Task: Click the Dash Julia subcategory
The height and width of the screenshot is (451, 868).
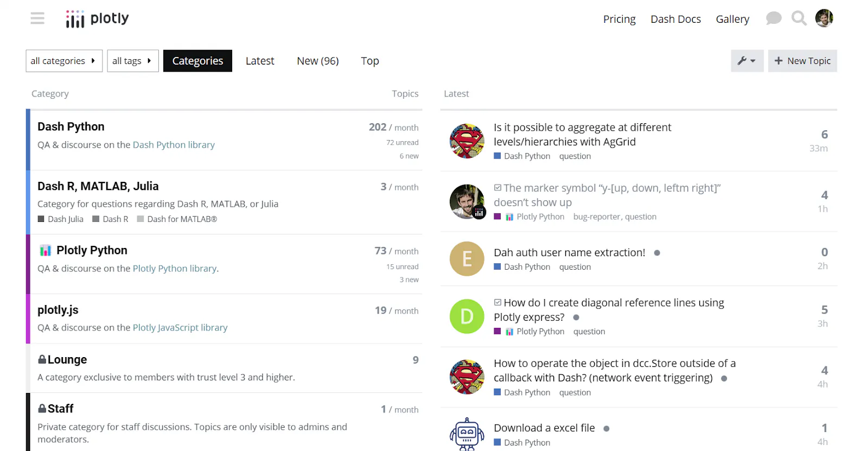Action: click(61, 219)
